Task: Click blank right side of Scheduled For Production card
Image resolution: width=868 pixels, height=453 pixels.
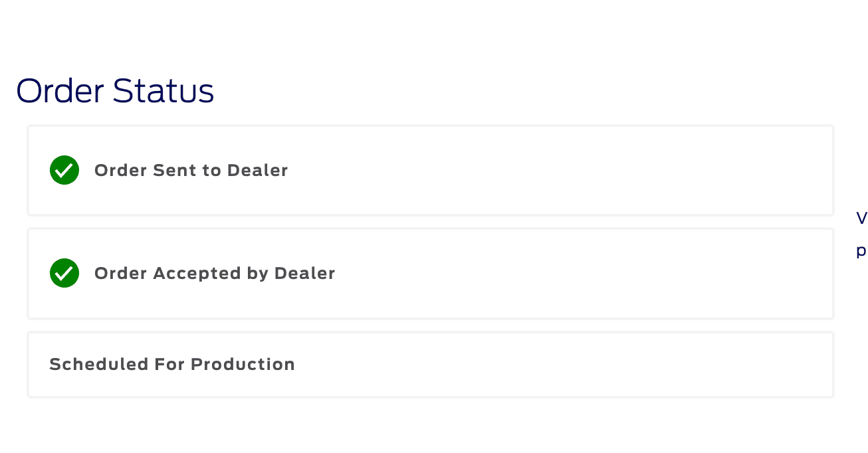Action: [x=565, y=364]
